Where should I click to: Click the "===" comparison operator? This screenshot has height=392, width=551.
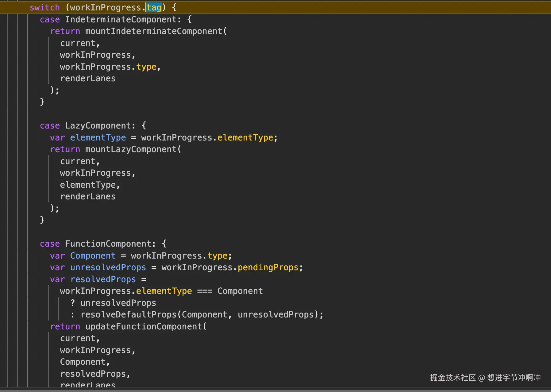205,291
